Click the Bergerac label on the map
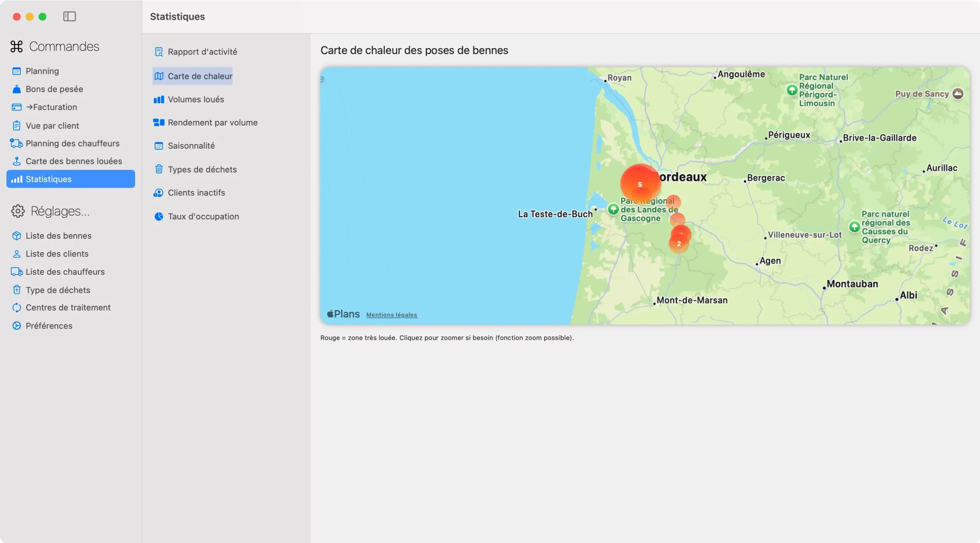Screen dimensions: 980x543 [x=766, y=178]
